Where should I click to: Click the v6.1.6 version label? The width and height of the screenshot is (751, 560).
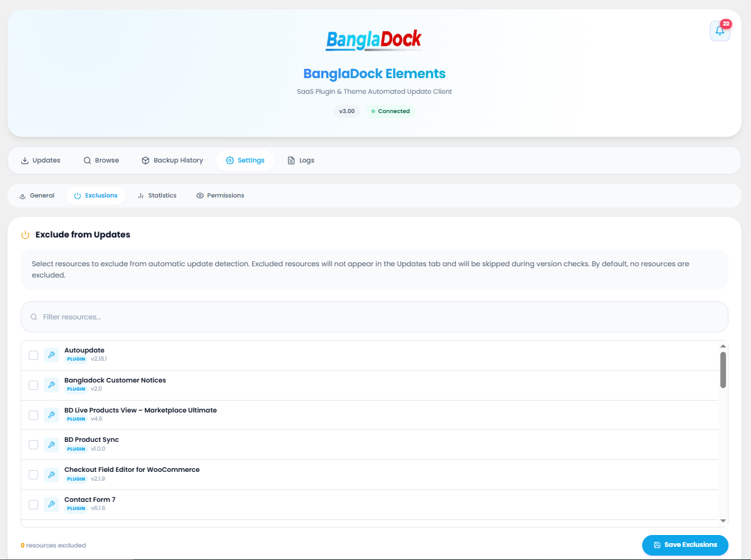point(98,509)
